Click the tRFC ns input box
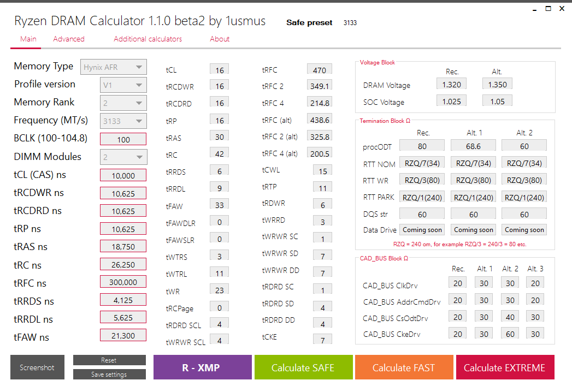 123,282
